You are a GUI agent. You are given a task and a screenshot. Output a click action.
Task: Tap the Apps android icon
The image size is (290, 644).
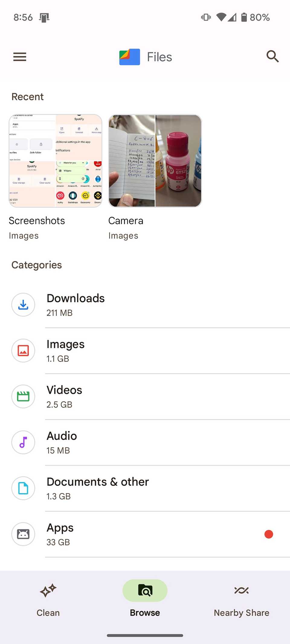pyautogui.click(x=23, y=534)
